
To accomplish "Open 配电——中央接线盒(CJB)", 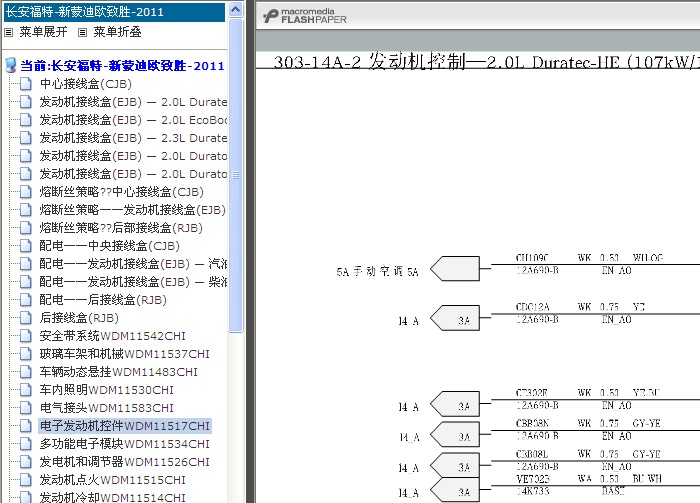I will (x=109, y=246).
